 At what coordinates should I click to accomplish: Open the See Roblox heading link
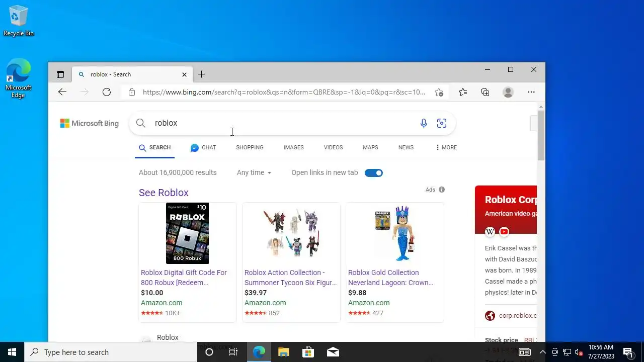(164, 193)
